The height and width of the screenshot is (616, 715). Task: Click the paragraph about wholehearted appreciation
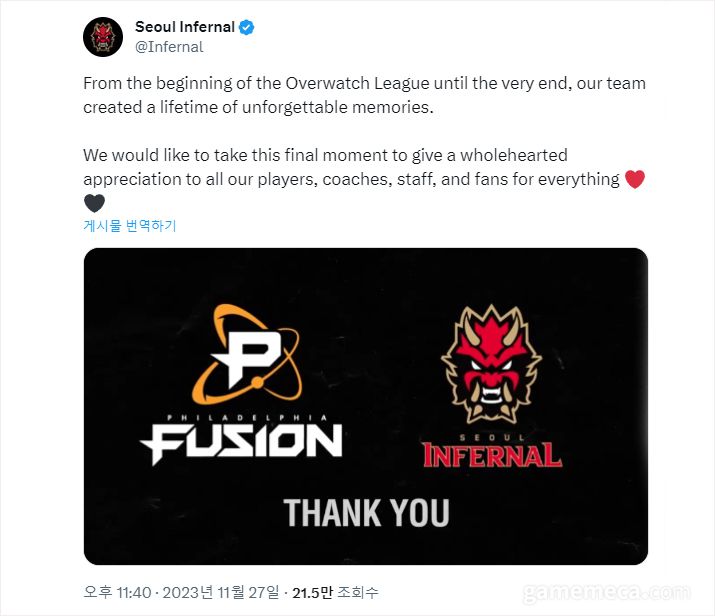point(364,179)
